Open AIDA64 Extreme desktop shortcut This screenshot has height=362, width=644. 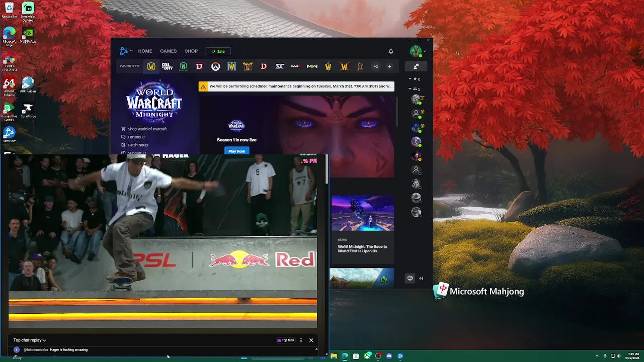pos(9,86)
